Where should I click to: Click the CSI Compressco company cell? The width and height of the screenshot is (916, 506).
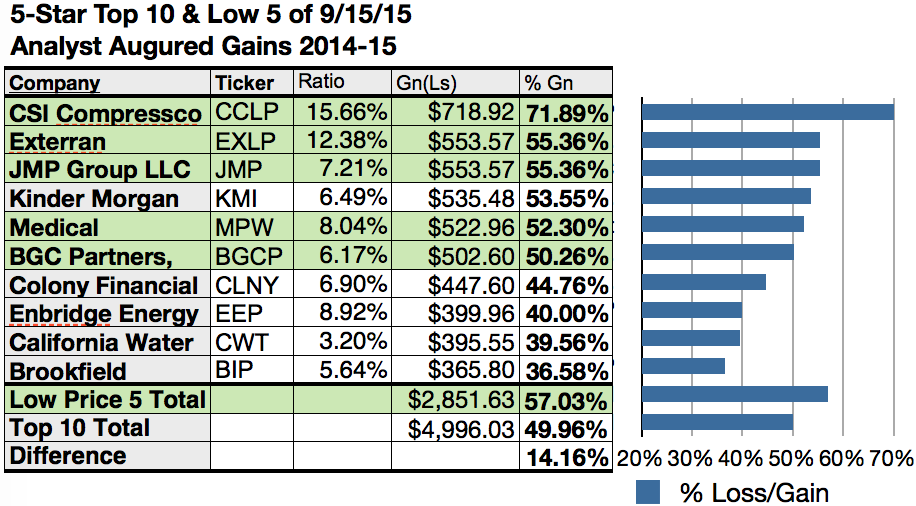[x=106, y=113]
